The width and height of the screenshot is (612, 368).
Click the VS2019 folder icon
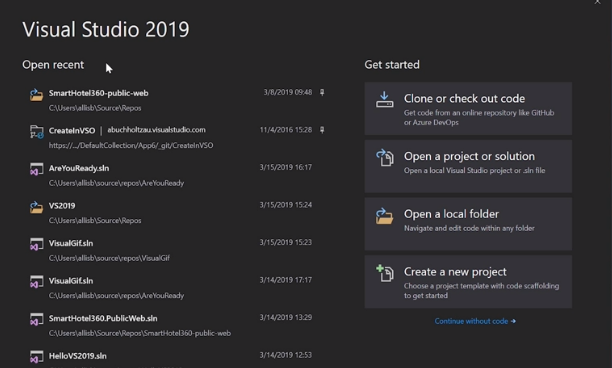click(x=36, y=207)
